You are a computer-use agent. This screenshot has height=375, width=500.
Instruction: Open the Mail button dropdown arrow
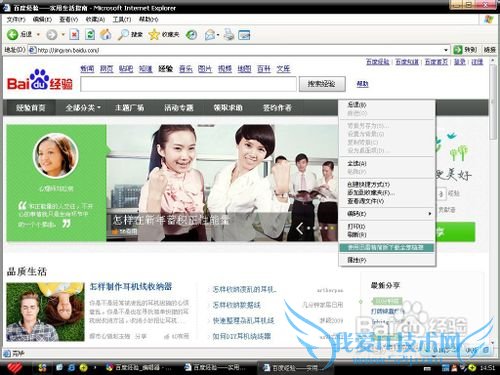point(218,34)
